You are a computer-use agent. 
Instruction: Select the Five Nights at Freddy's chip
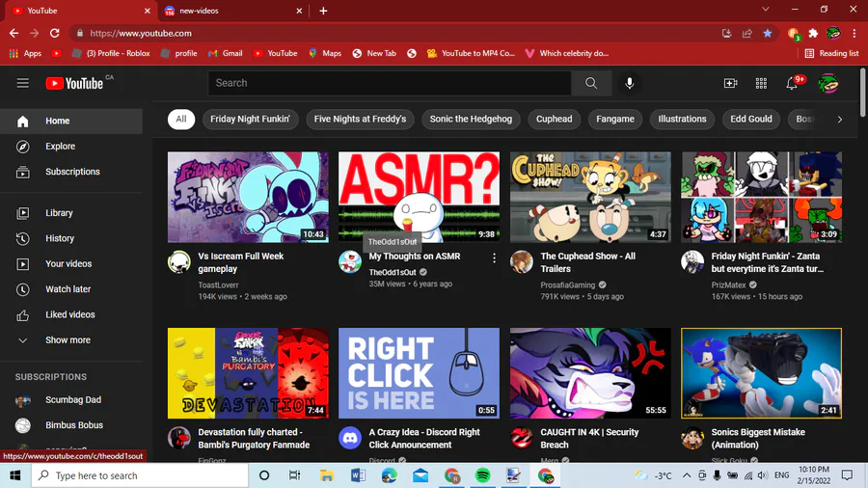pyautogui.click(x=360, y=119)
